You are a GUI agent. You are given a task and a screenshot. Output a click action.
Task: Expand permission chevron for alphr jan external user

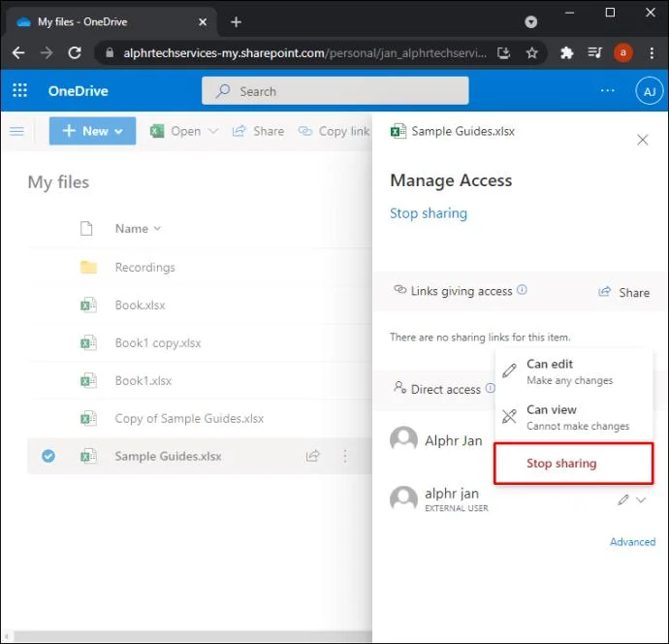coord(641,499)
